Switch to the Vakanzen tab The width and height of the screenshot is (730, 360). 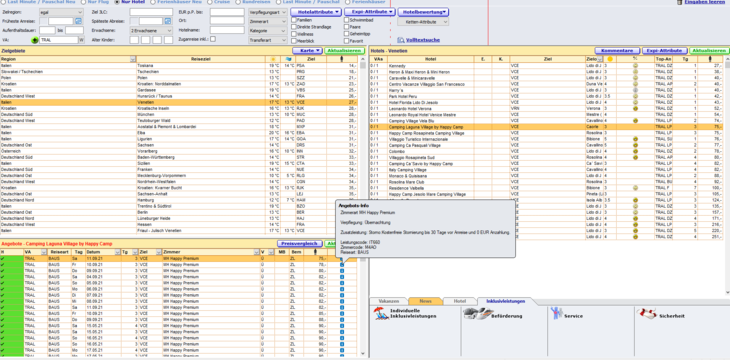tap(389, 301)
